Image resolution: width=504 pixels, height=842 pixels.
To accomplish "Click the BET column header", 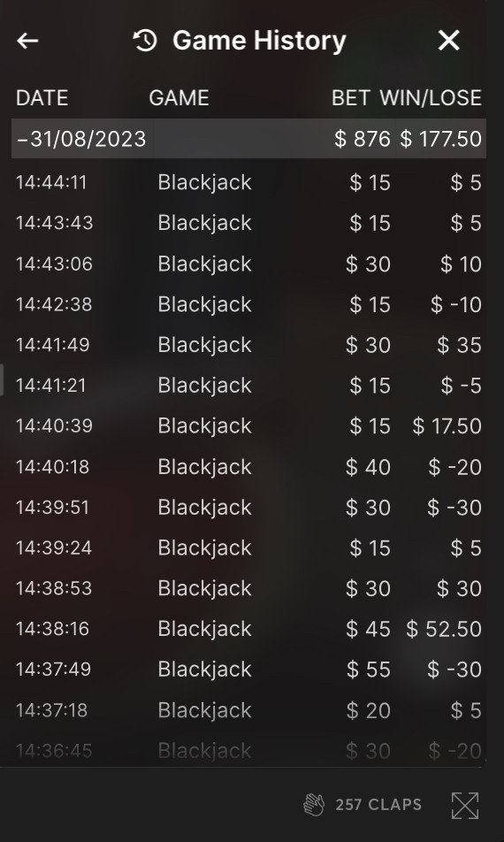I will pos(350,97).
